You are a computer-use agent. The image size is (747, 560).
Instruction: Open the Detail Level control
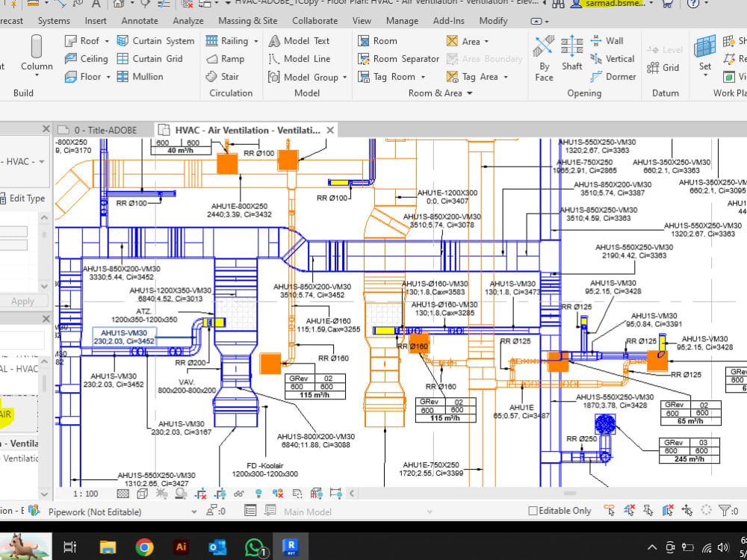123,494
